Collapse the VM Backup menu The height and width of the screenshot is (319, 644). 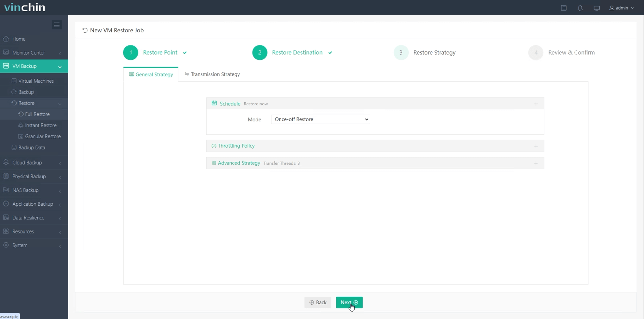pyautogui.click(x=34, y=66)
